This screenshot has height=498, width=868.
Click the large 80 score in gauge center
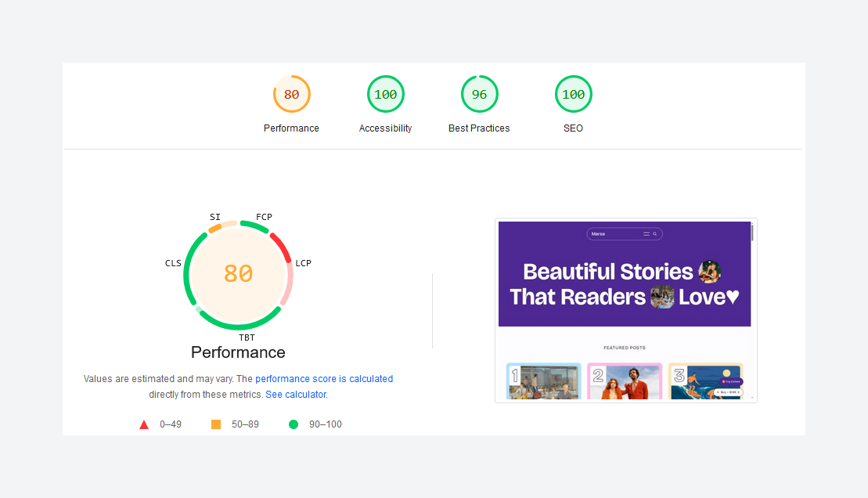coord(239,273)
